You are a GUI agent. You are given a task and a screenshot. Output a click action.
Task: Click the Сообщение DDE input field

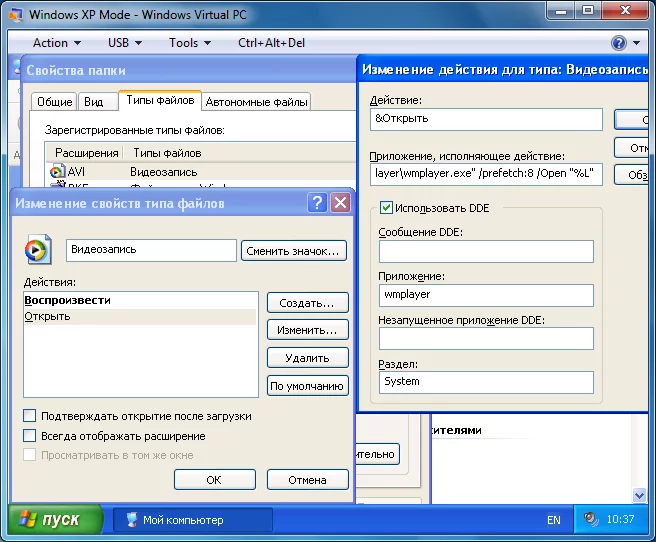pyautogui.click(x=486, y=251)
